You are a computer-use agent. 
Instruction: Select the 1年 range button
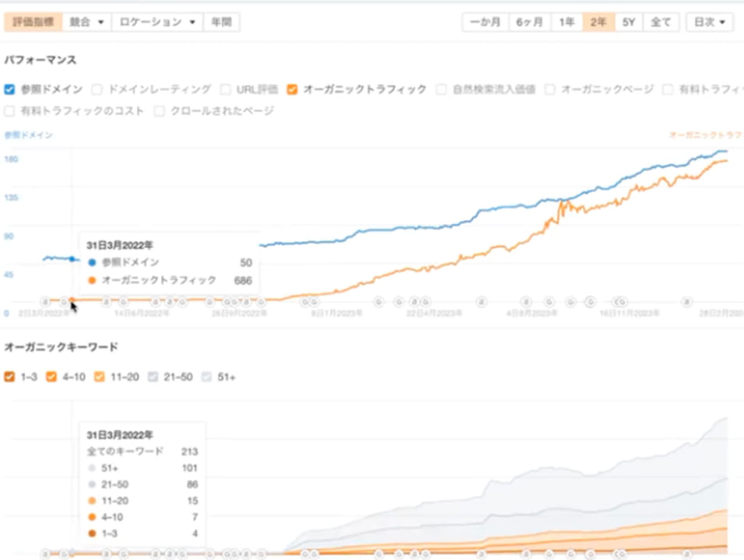(x=567, y=23)
